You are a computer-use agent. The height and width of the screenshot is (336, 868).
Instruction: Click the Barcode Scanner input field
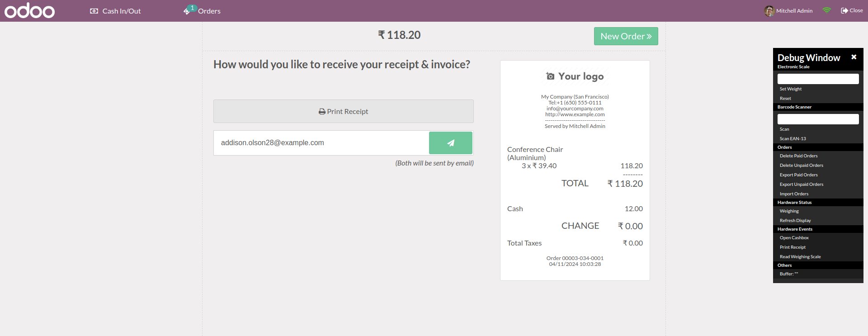818,119
